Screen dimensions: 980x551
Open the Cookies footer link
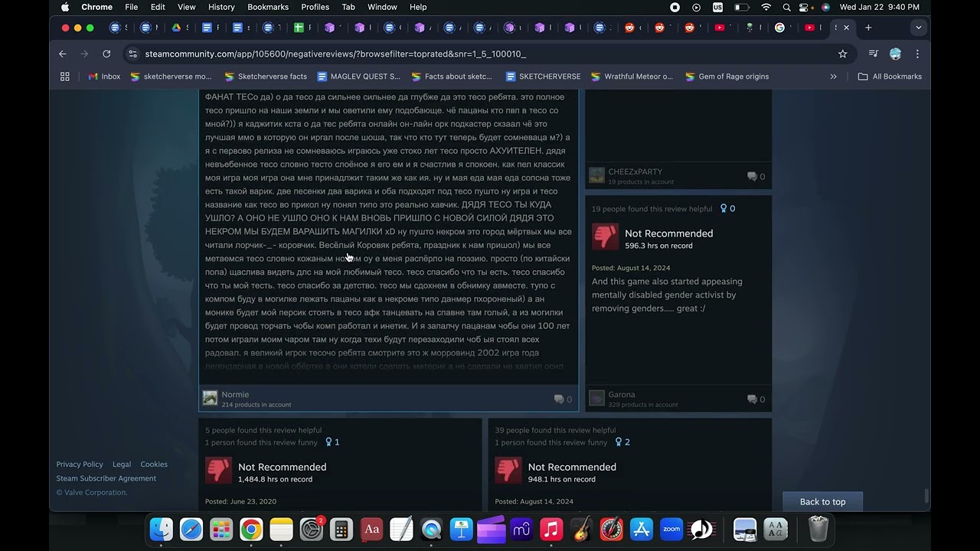coord(154,465)
